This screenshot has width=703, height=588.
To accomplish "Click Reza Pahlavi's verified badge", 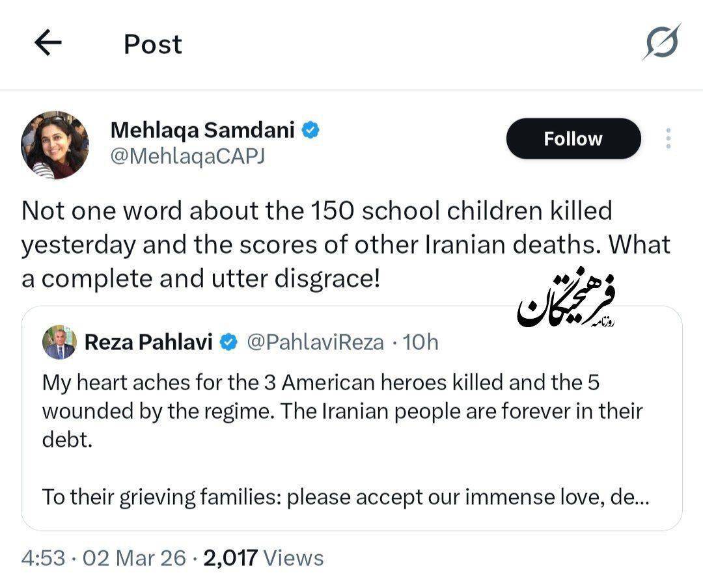I will tap(228, 342).
